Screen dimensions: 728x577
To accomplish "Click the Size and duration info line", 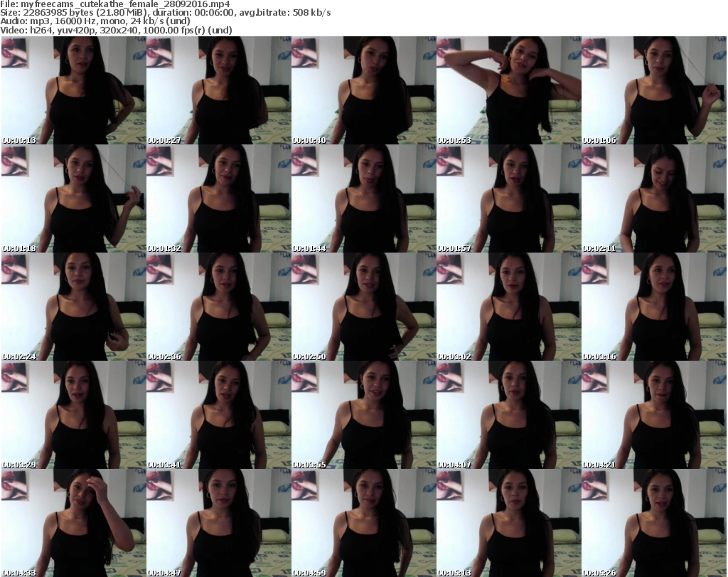I will coord(166,13).
